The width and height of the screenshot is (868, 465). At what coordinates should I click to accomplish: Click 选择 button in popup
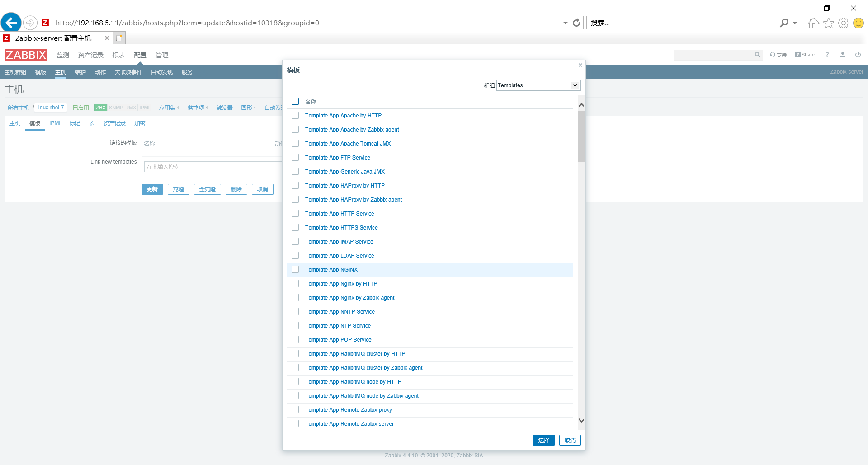[x=543, y=440]
